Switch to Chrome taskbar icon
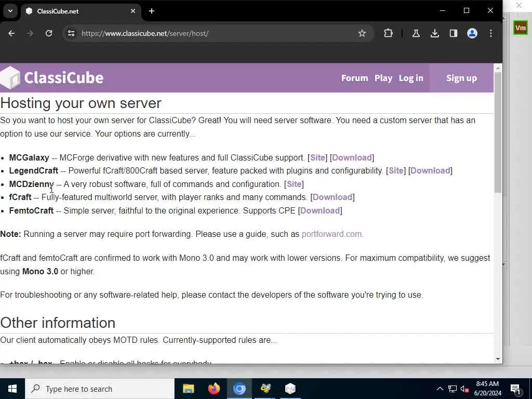The height and width of the screenshot is (399, 532). tap(239, 389)
